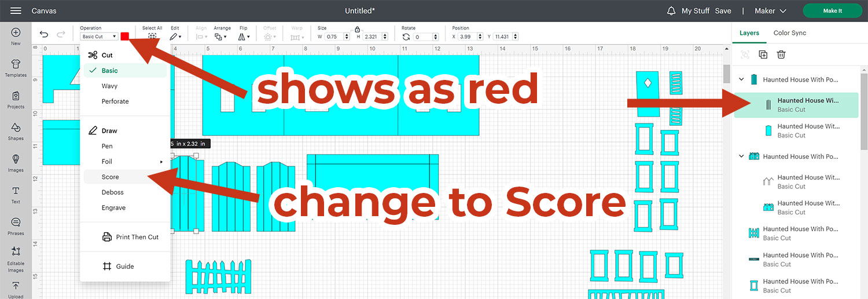Image resolution: width=868 pixels, height=299 pixels.
Task: Toggle the size aspect ratio lock
Action: [x=358, y=29]
